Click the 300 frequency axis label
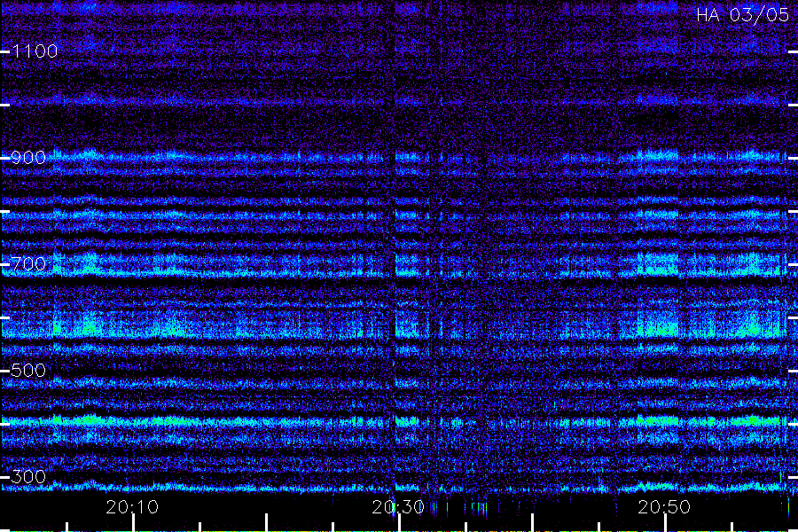 tap(28, 476)
